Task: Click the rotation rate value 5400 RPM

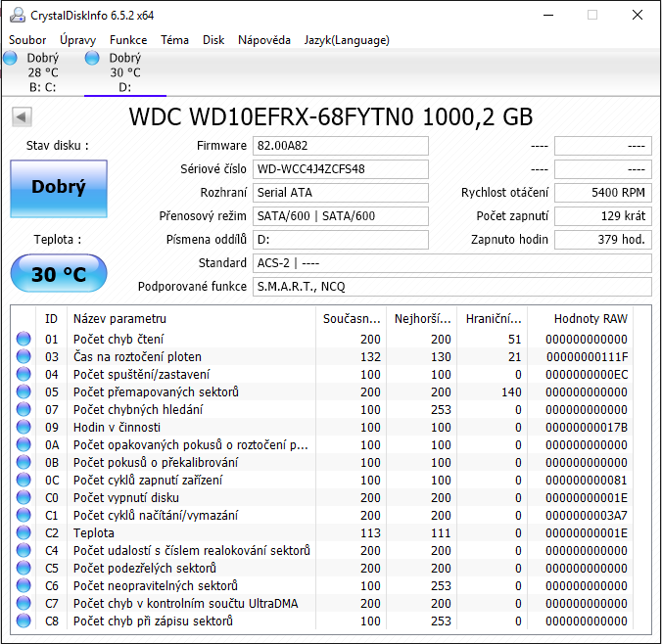Action: tap(603, 193)
